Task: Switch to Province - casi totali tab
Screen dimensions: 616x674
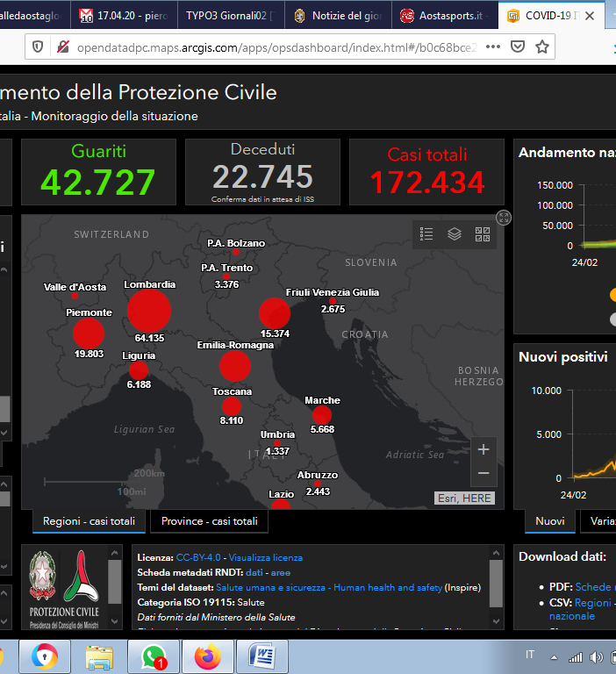Action: click(x=209, y=521)
